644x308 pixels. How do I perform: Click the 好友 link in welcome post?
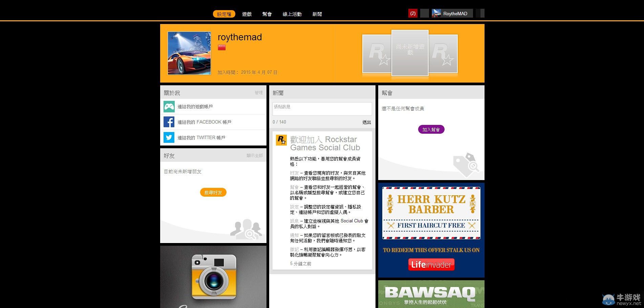(294, 173)
